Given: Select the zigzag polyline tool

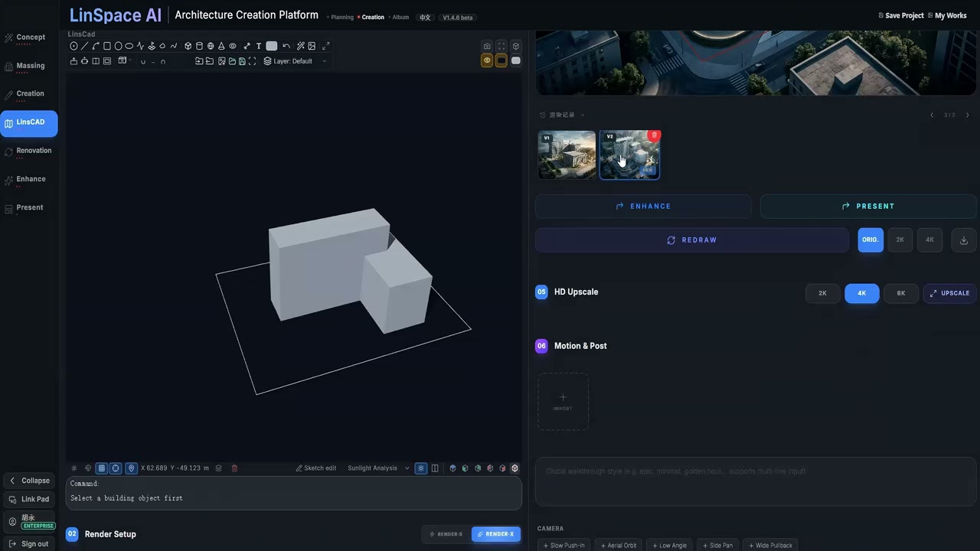Looking at the screenshot, I should [x=141, y=46].
